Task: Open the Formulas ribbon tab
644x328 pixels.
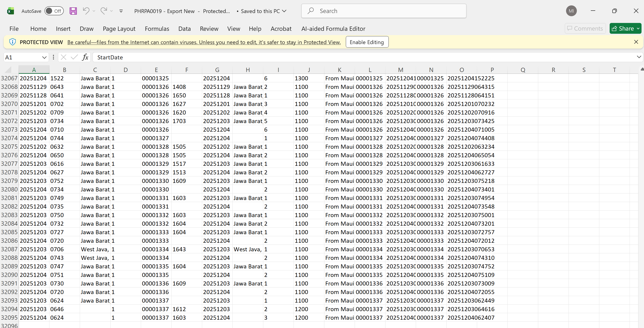Action: click(x=157, y=29)
